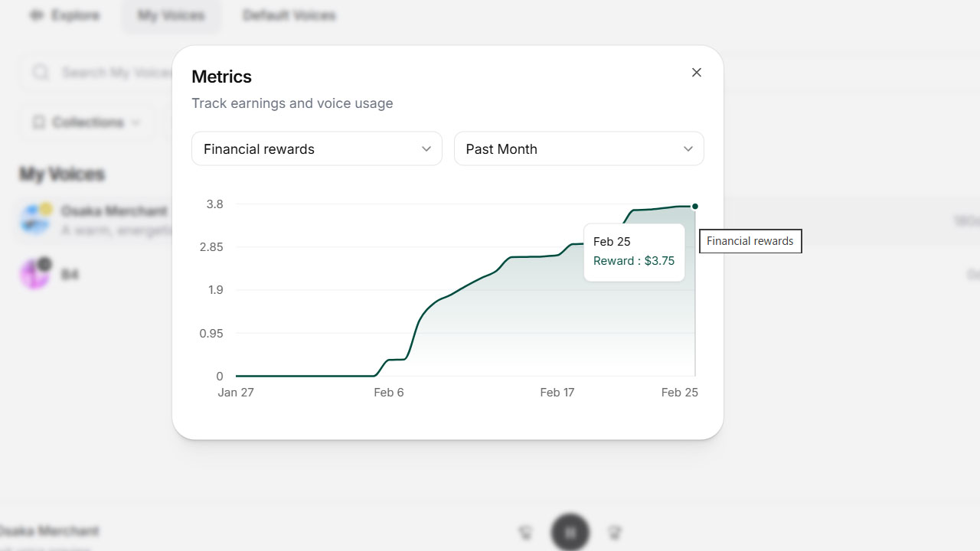Click the Search My Voices field
The height and width of the screenshot is (551, 980).
(x=115, y=73)
